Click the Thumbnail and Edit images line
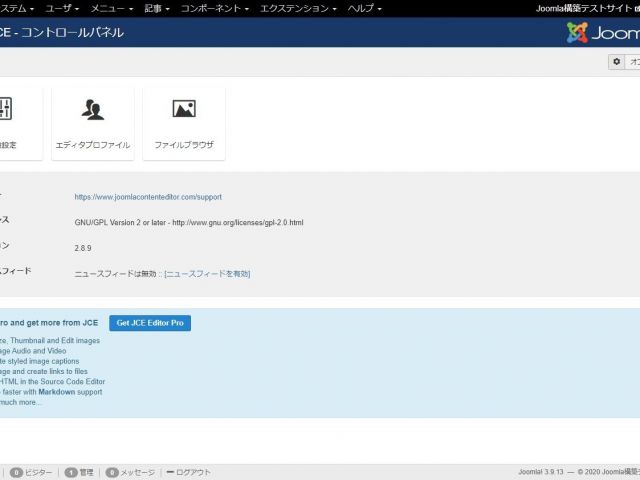 pos(50,340)
